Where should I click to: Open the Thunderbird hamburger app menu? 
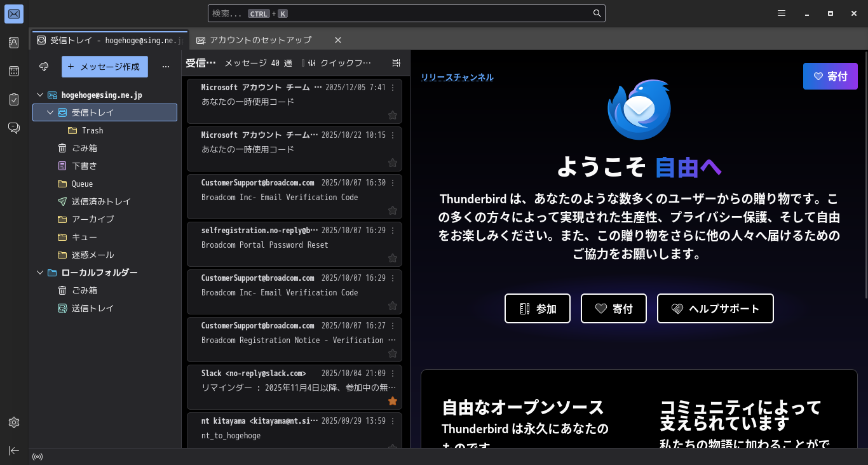pos(782,13)
